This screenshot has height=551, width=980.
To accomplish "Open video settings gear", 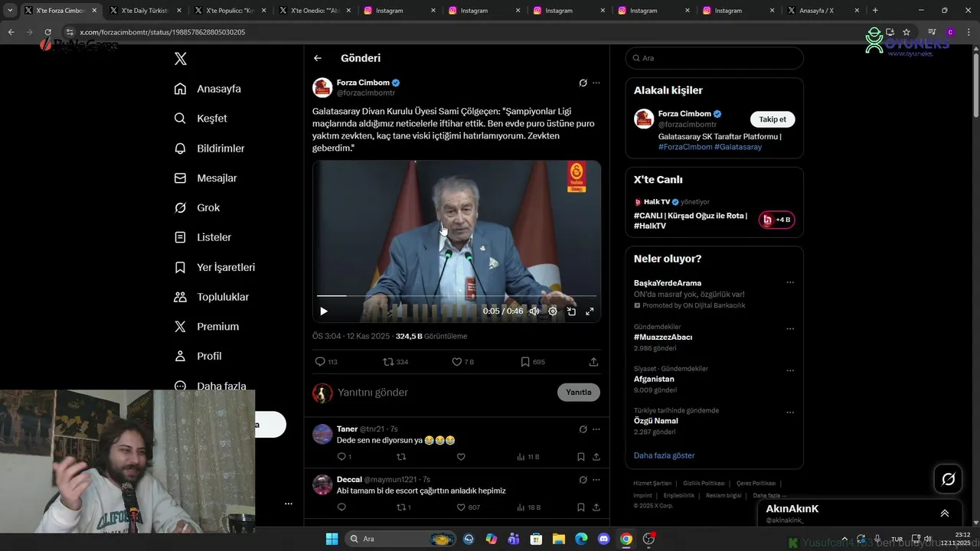I will click(553, 311).
